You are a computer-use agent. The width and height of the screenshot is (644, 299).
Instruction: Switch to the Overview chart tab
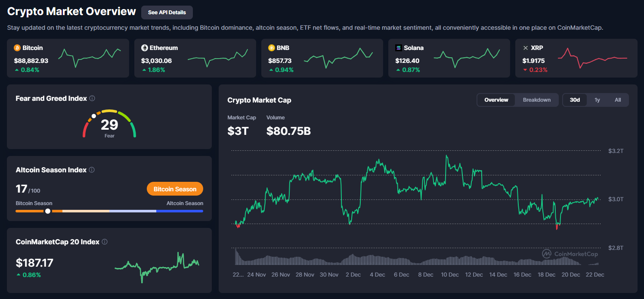tap(496, 100)
